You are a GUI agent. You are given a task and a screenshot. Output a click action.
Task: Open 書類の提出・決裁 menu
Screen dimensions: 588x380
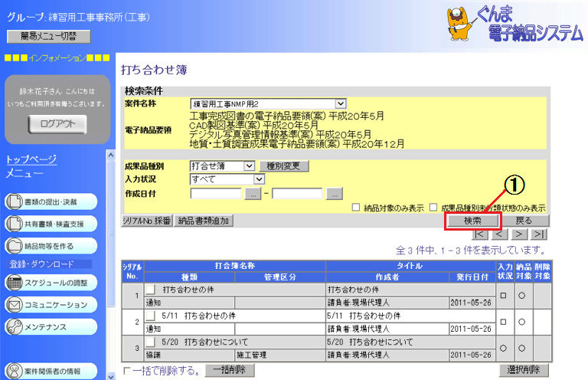tap(51, 201)
